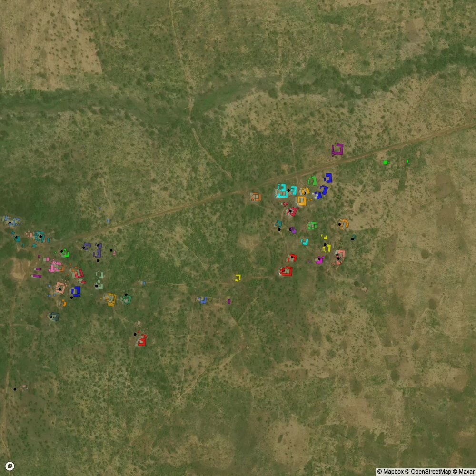Click the lone black dot marker in the far southwest
Image resolution: width=476 pixels, height=476 pixels.
(x=15, y=389)
